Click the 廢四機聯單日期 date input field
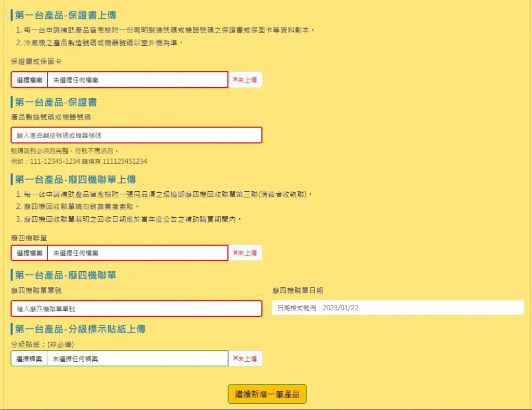Viewport: 532px width, 410px height. coord(397,308)
